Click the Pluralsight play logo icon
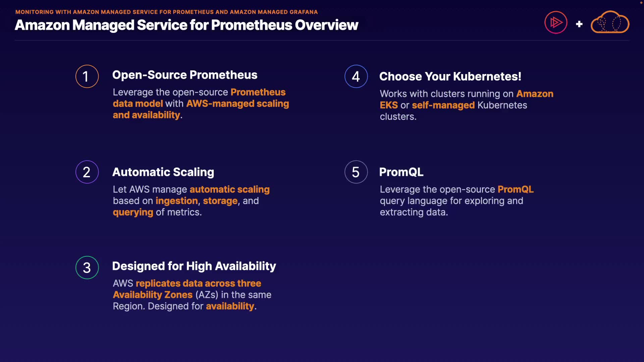Image resolution: width=644 pixels, height=362 pixels. coord(556,22)
